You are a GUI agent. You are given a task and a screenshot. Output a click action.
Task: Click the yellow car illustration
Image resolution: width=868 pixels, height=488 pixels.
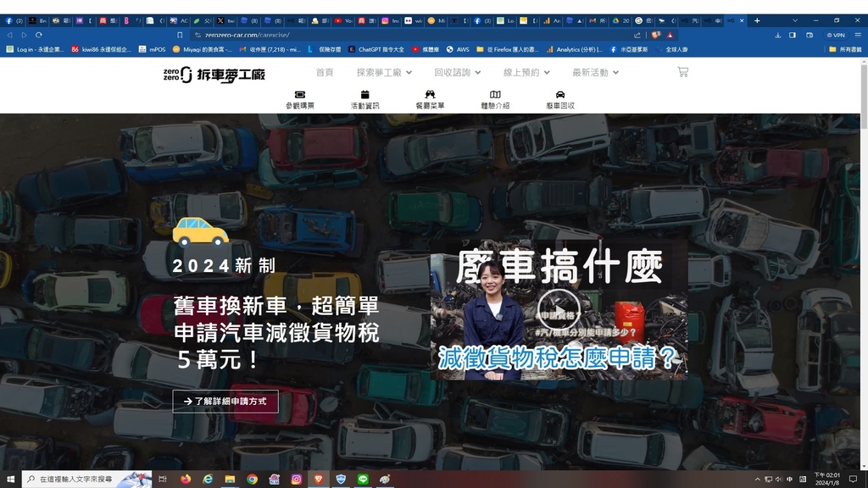[200, 231]
